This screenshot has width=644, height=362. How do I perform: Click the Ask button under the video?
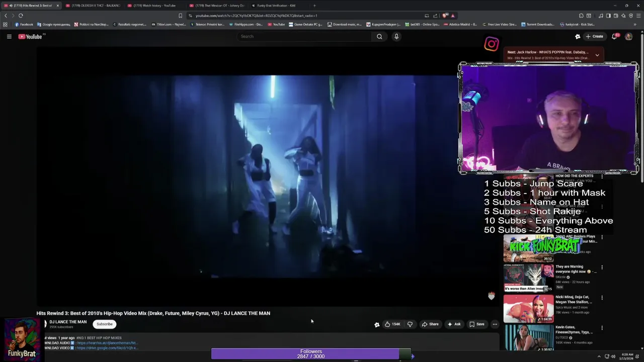coord(454,324)
